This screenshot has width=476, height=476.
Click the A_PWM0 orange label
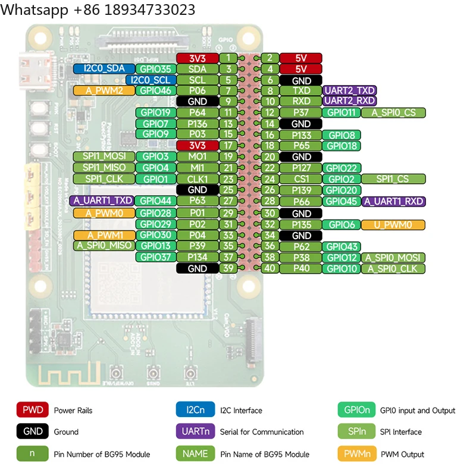pyautogui.click(x=104, y=213)
